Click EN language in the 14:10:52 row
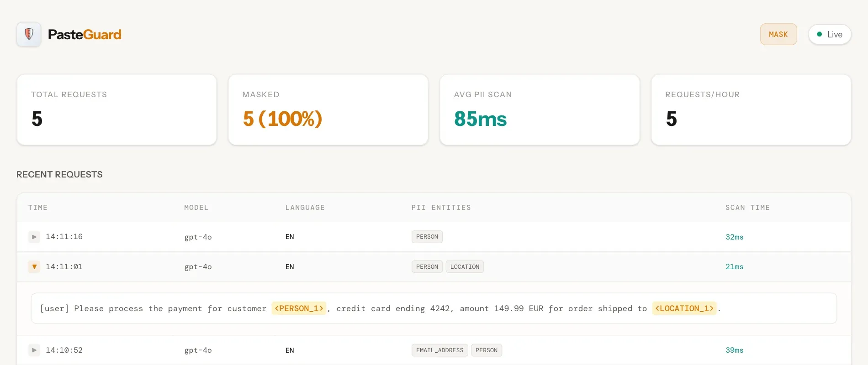This screenshot has height=365, width=868. pos(290,350)
